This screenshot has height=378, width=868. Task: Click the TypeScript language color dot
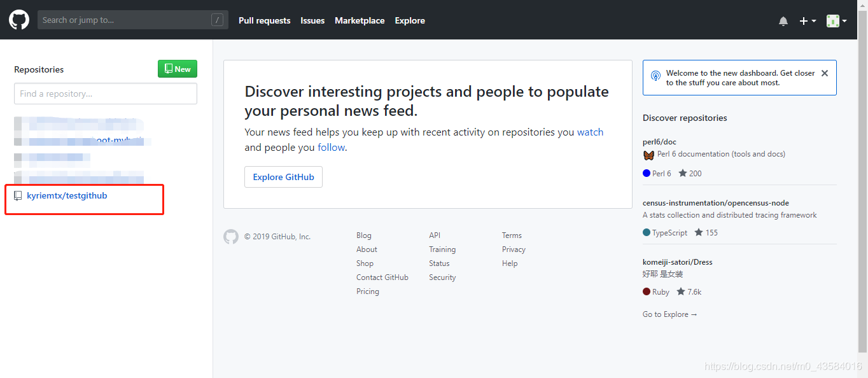[647, 232]
